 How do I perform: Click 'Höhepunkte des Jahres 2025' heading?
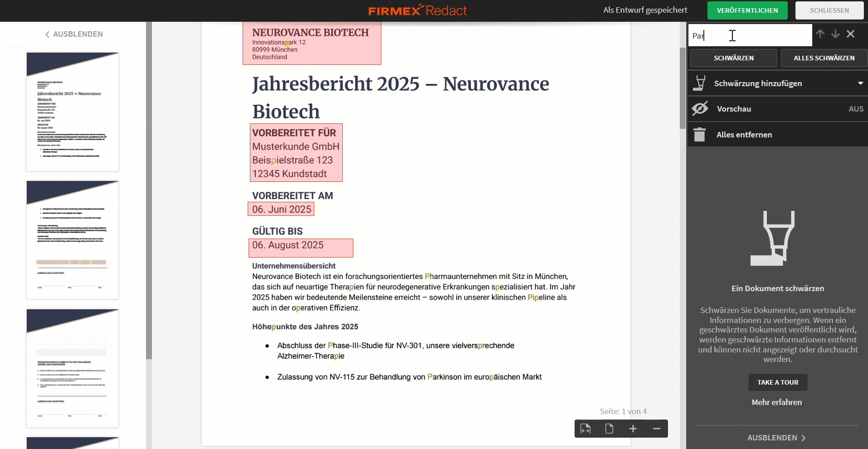click(x=305, y=327)
